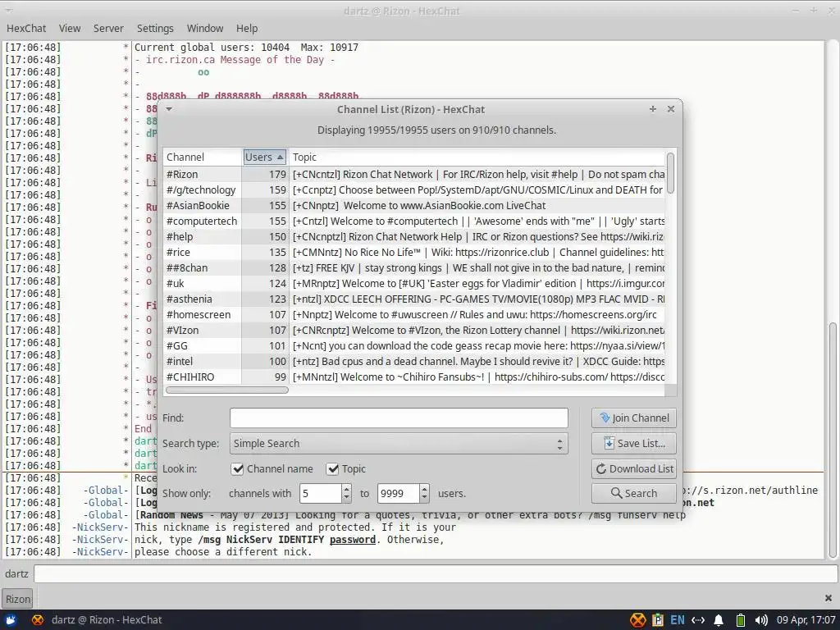This screenshot has width=840, height=630.
Task: Close the Rizon tab with the X icon
Action: coord(829,598)
